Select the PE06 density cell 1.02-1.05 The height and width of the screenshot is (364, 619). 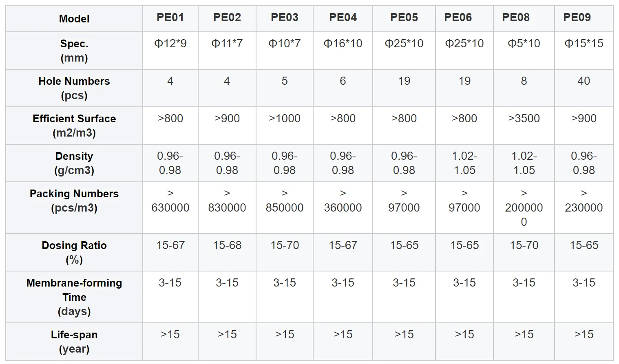pyautogui.click(x=464, y=163)
